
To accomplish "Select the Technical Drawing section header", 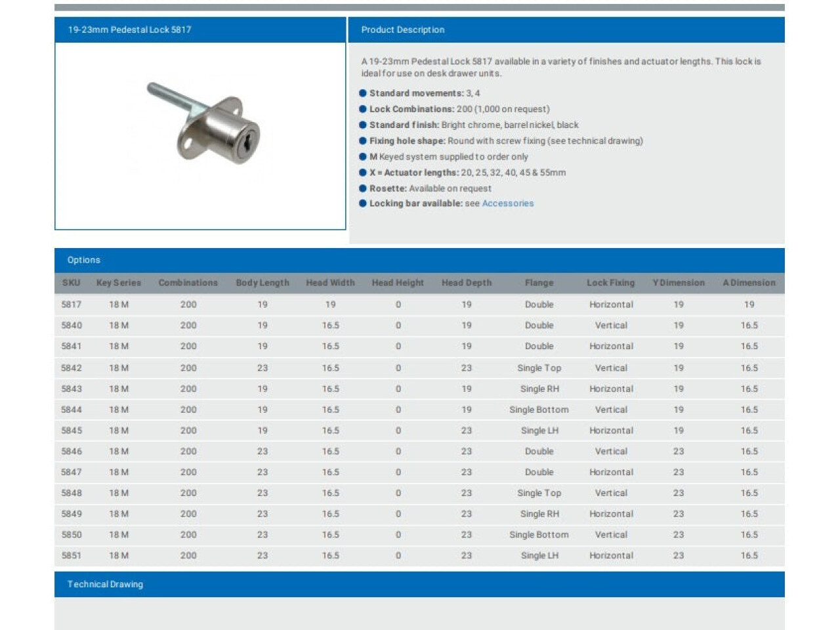I will click(419, 584).
